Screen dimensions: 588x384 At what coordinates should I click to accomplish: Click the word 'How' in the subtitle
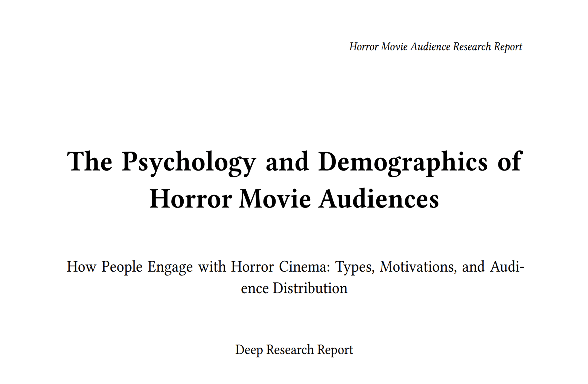click(81, 267)
